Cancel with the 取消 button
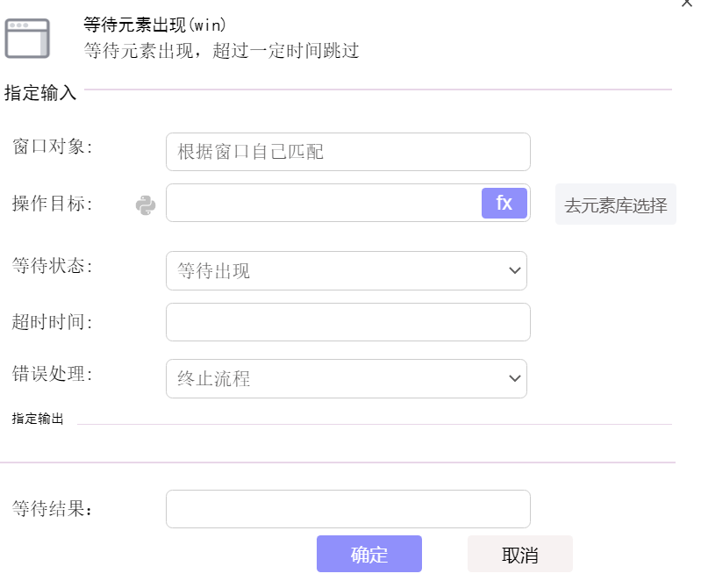 click(x=520, y=554)
